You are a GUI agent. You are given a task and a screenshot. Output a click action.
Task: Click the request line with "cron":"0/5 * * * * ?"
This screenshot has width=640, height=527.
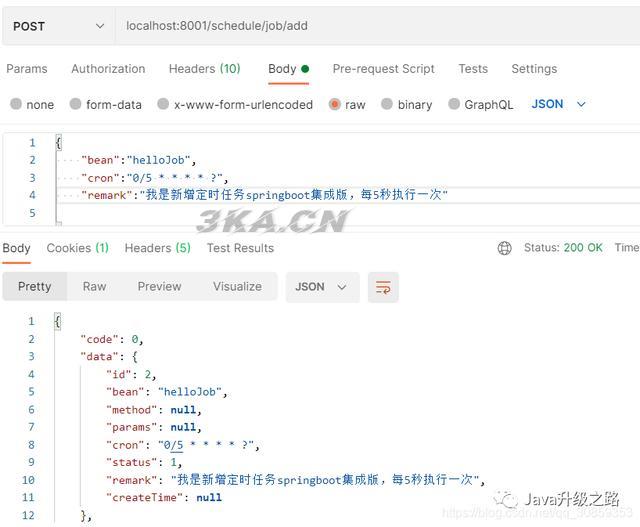pos(155,178)
